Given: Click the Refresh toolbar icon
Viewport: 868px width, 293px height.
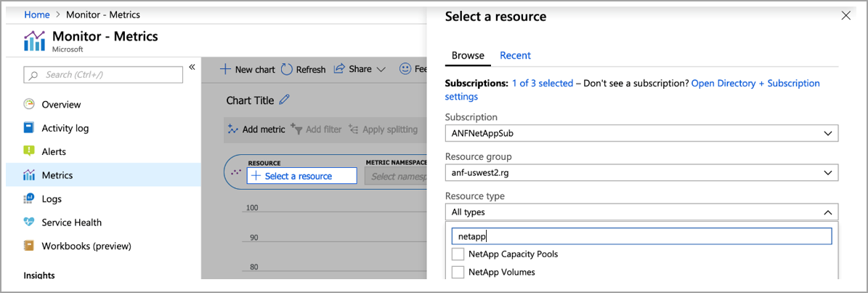Looking at the screenshot, I should click(287, 69).
